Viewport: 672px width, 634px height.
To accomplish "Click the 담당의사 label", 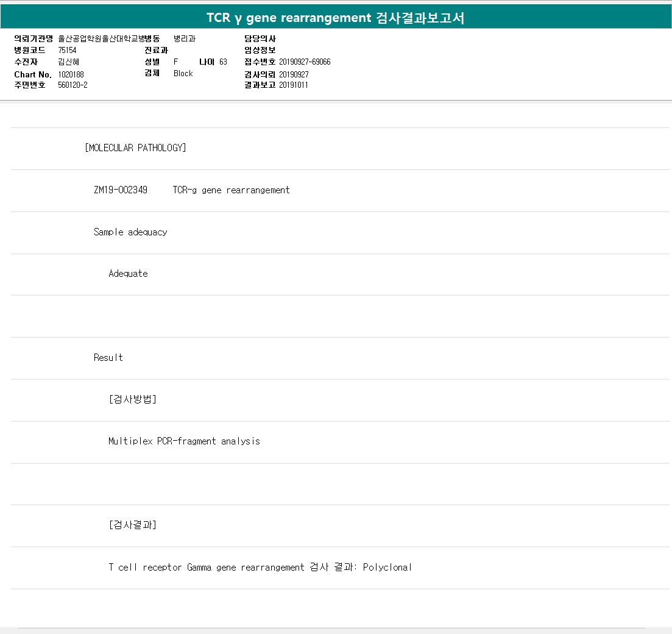I will (x=260, y=38).
